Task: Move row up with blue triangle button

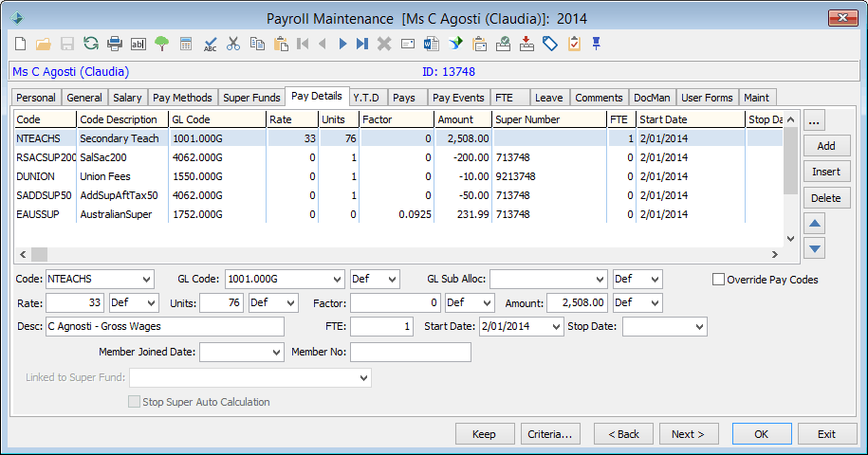Action: point(814,224)
